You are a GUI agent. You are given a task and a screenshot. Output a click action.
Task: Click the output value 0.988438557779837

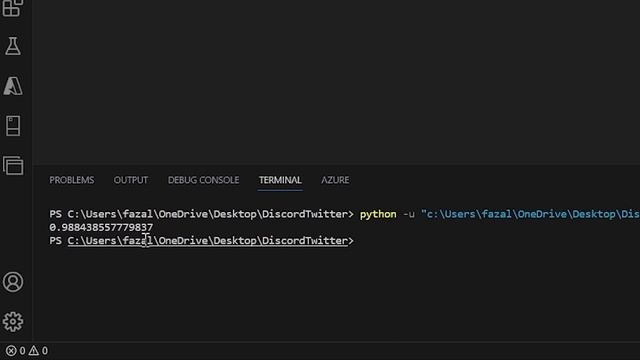101,227
